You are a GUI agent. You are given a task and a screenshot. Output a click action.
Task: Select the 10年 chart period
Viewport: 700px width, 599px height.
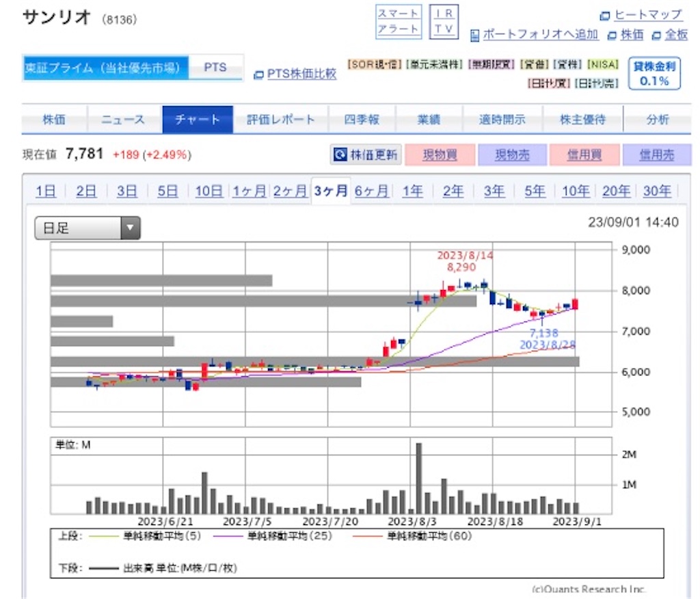(576, 191)
